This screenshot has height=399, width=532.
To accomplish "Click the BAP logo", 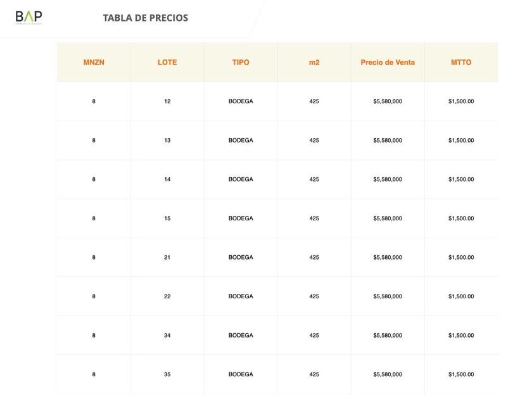I will pyautogui.click(x=29, y=17).
